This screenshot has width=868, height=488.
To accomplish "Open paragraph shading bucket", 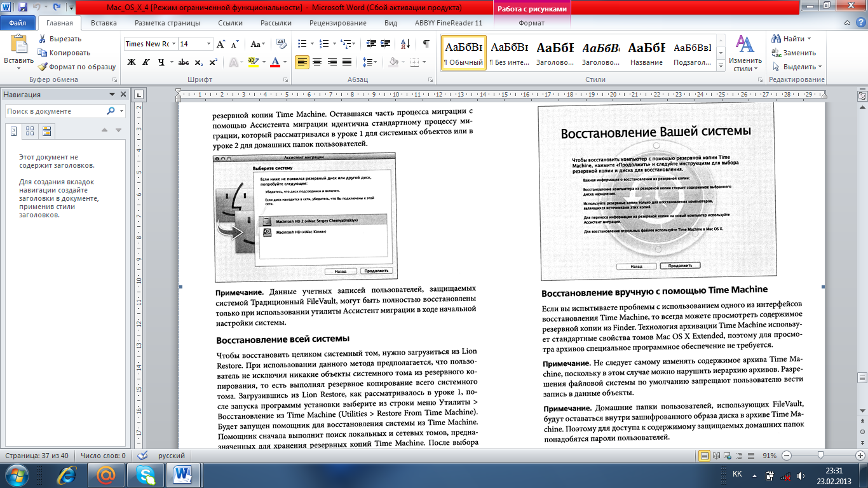I will pyautogui.click(x=393, y=62).
